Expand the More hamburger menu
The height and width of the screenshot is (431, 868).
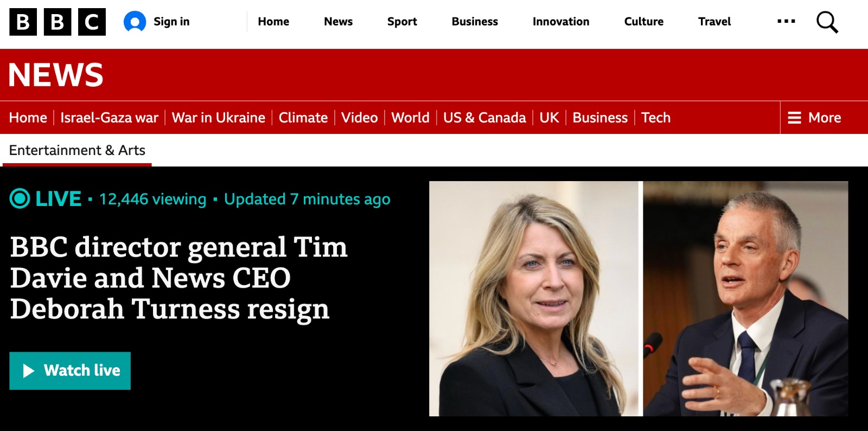(814, 118)
